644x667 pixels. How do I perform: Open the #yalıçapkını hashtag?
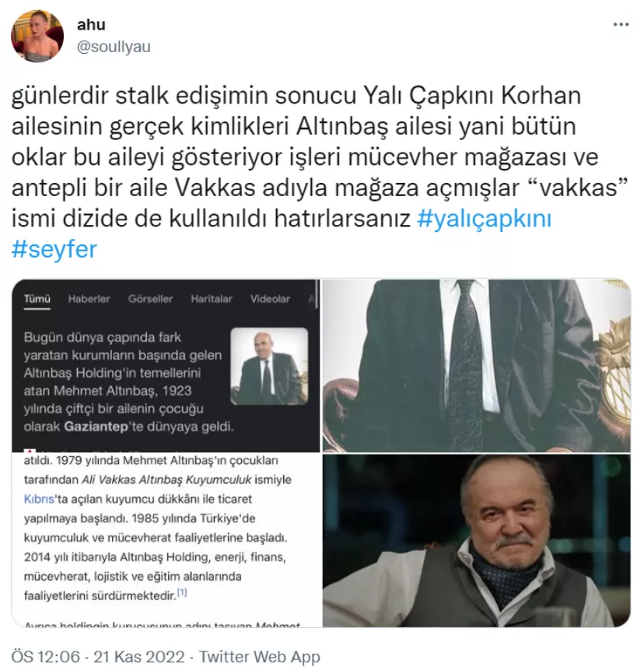(x=484, y=219)
